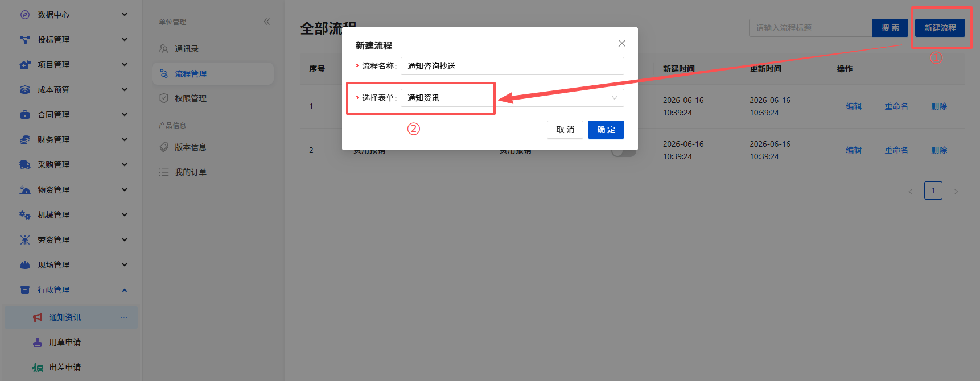Collapse the 行政管理 menu chevron
This screenshot has height=381, width=980.
pos(125,290)
